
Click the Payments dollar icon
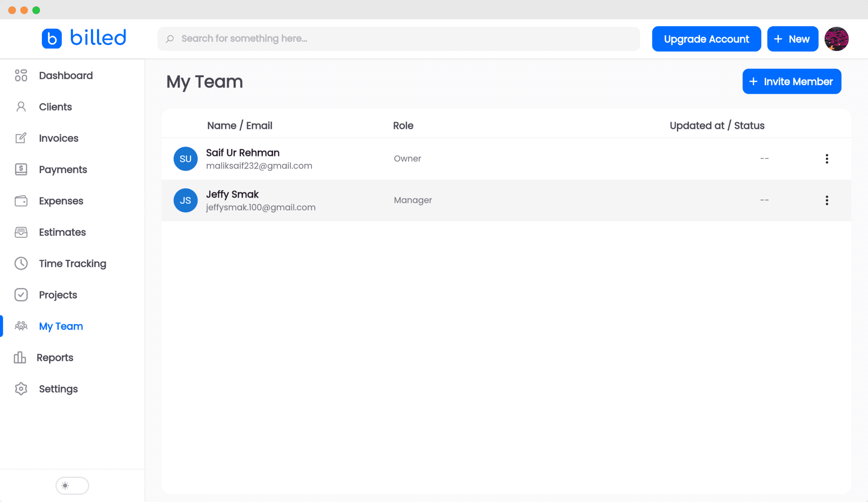point(21,169)
